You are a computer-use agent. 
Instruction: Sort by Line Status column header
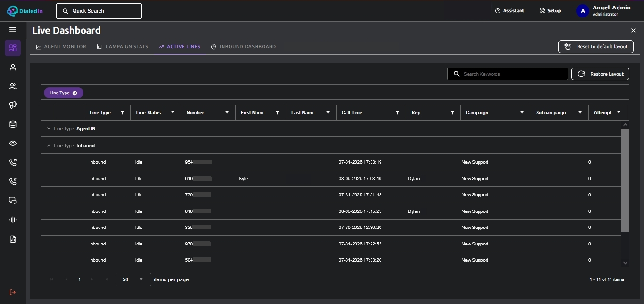148,113
